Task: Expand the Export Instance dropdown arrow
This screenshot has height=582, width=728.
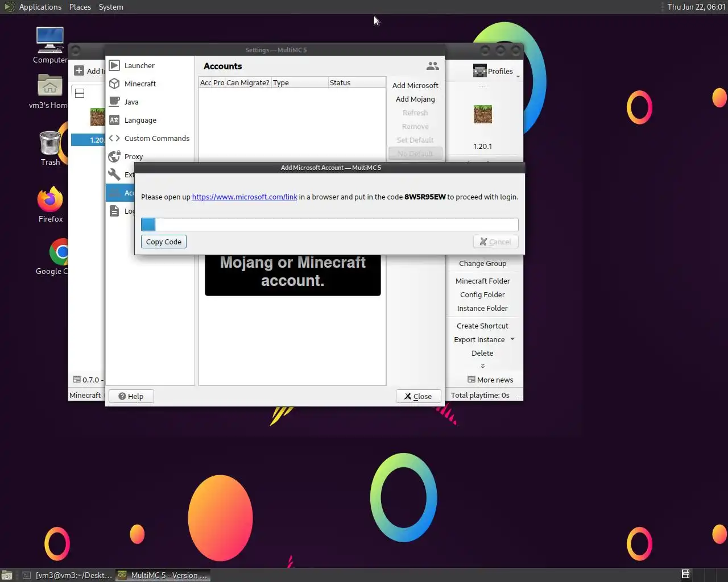Action: click(x=512, y=339)
